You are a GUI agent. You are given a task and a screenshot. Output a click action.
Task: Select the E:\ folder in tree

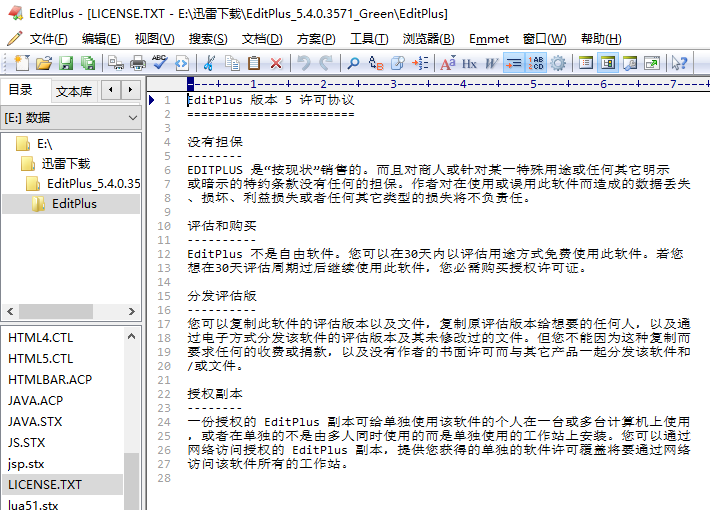tap(44, 144)
